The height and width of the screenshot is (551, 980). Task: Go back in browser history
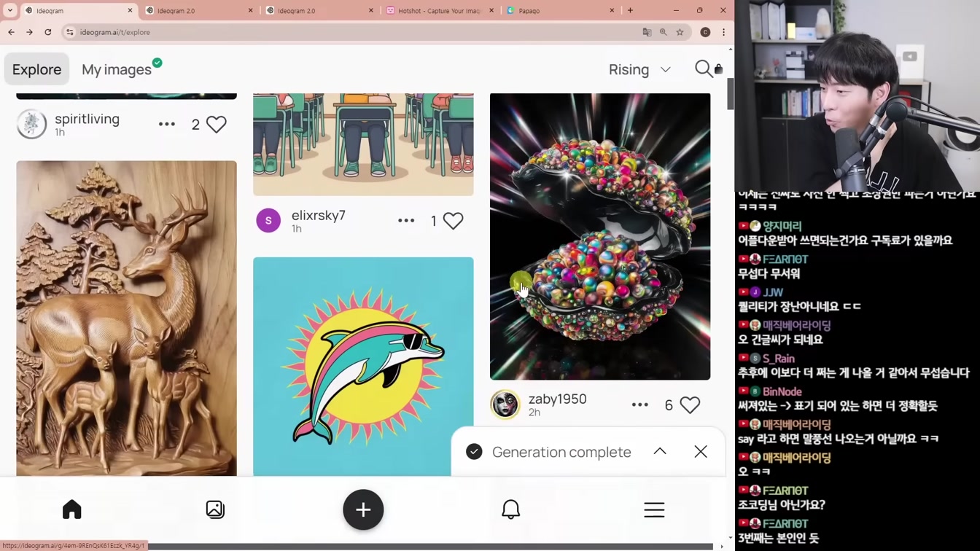tap(11, 32)
